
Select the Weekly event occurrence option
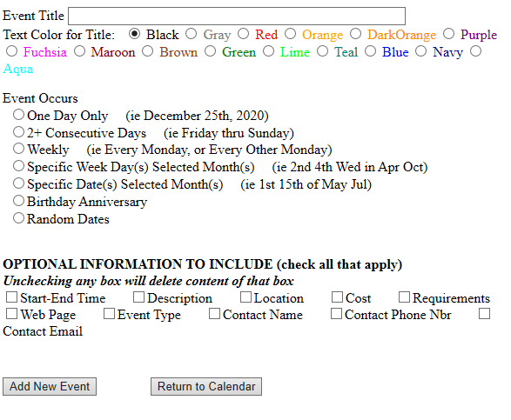(18, 149)
